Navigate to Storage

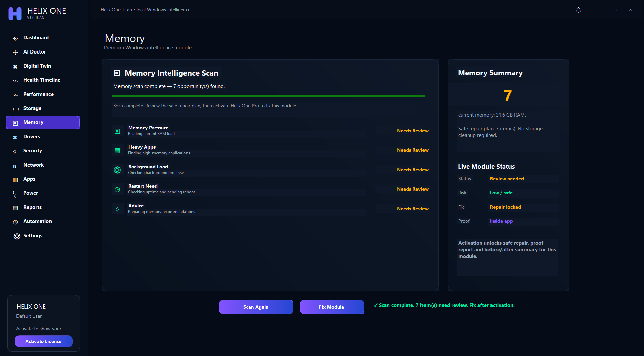(x=43, y=108)
